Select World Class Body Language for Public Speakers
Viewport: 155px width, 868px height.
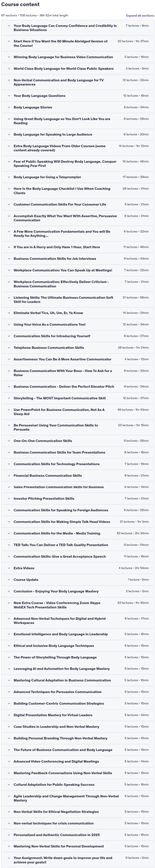pyautogui.click(x=78, y=69)
